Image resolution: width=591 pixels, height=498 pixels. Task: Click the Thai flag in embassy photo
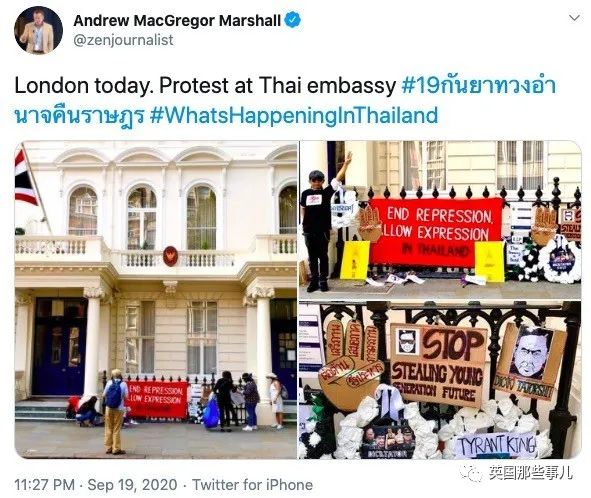coord(25,178)
